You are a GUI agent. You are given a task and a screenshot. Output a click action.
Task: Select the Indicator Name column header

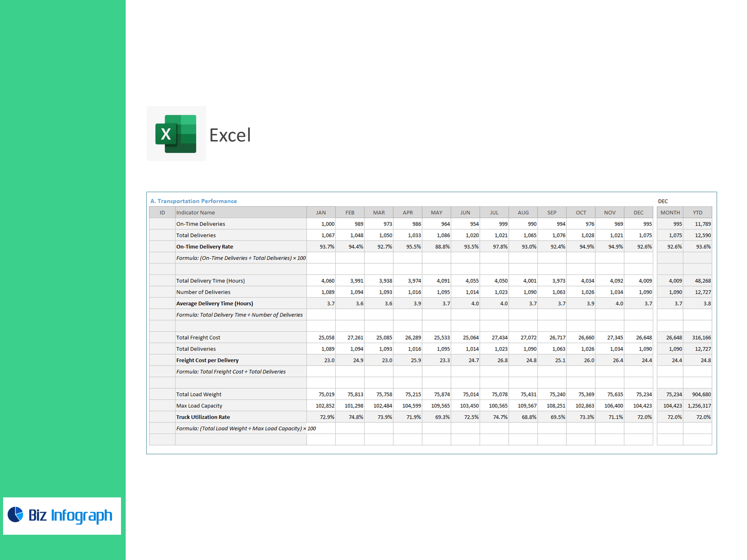pos(195,213)
